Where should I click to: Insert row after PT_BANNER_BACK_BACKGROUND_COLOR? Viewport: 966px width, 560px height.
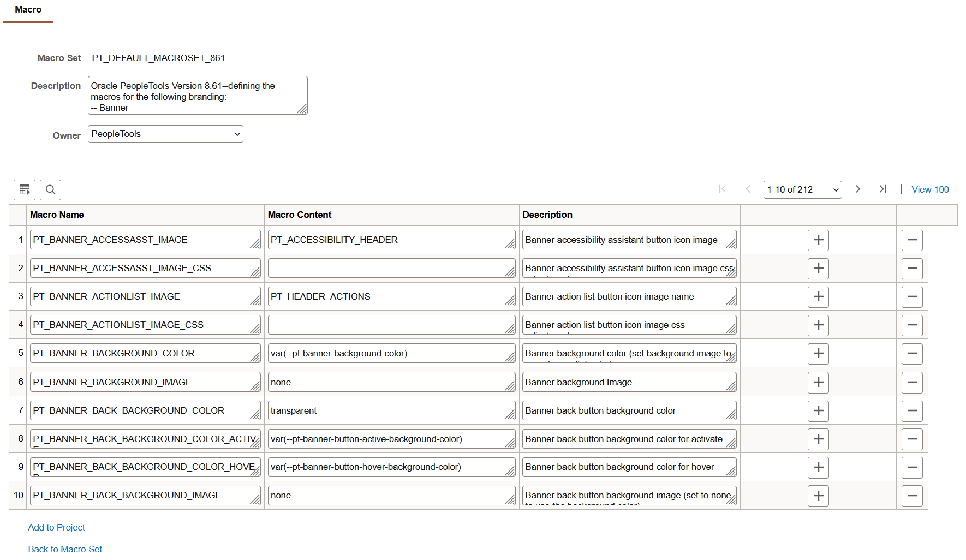point(818,411)
